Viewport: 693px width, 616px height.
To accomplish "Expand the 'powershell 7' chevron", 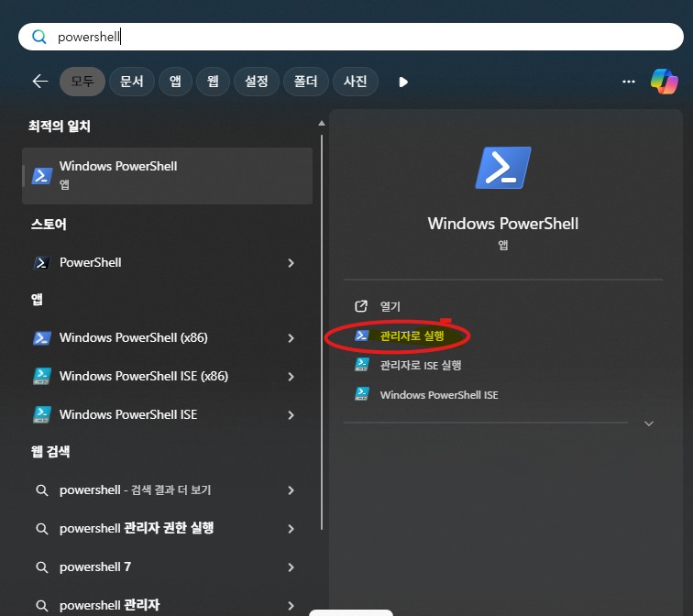I will pyautogui.click(x=291, y=566).
